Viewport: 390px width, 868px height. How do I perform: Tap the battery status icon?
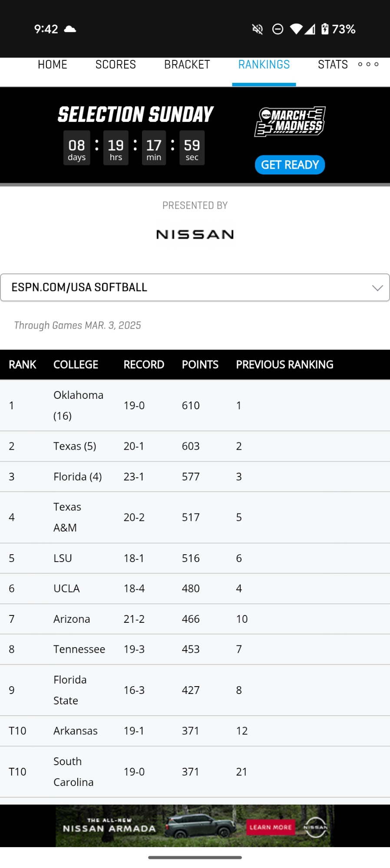tap(325, 29)
